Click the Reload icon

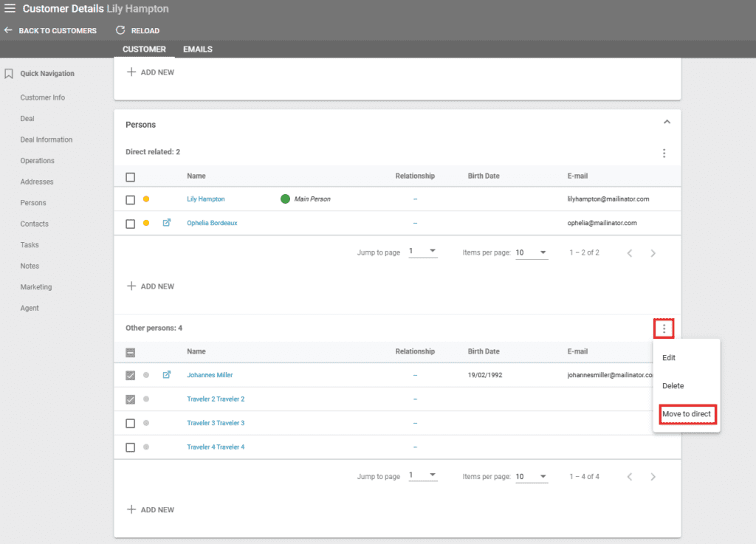click(x=120, y=30)
